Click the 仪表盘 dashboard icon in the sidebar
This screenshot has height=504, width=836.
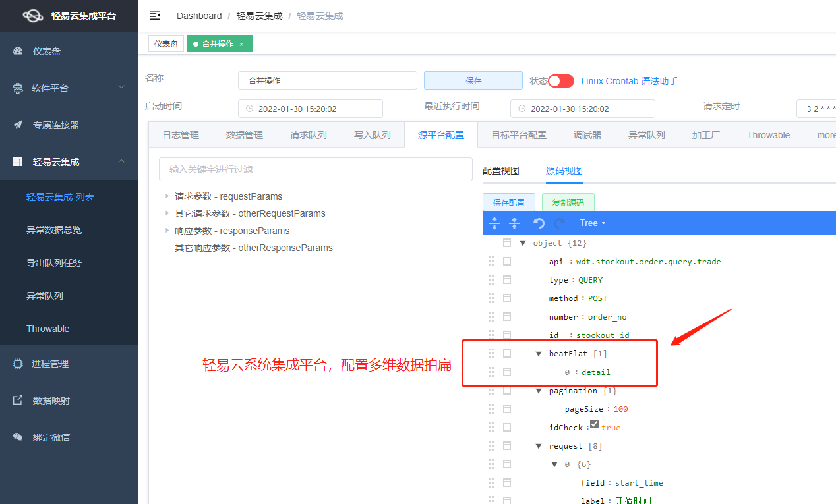click(x=18, y=51)
